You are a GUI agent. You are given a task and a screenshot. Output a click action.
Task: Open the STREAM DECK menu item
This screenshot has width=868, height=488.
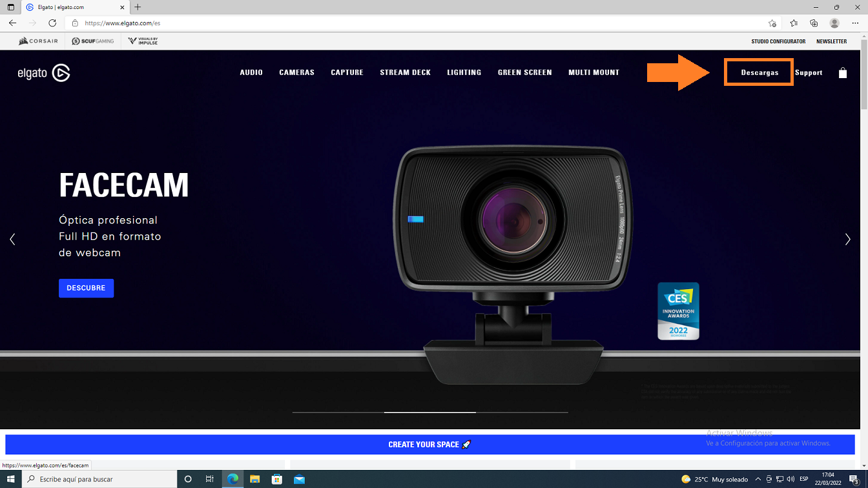[x=405, y=72]
